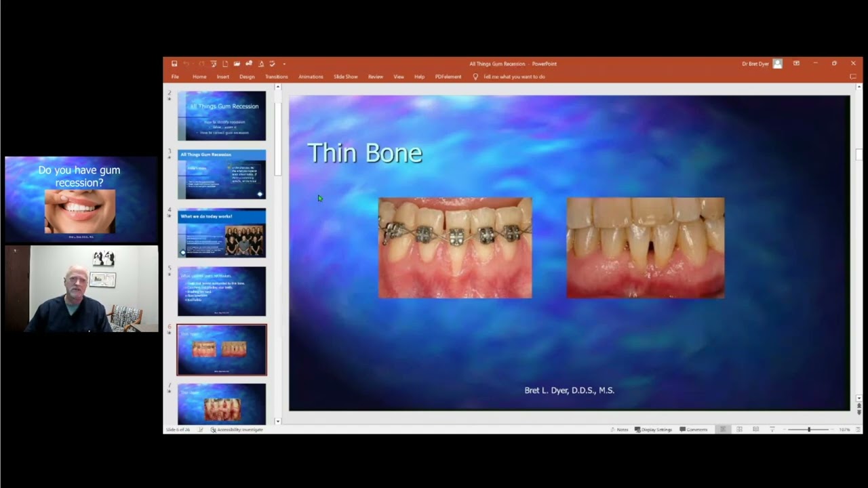This screenshot has width=868, height=488.
Task: Click the zoom in plus button
Action: [832, 430]
